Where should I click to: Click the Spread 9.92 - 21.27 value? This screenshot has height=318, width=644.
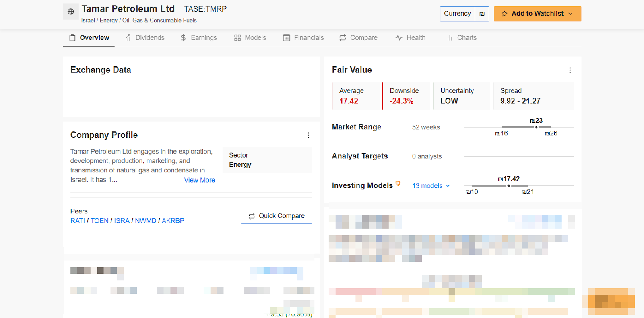520,101
